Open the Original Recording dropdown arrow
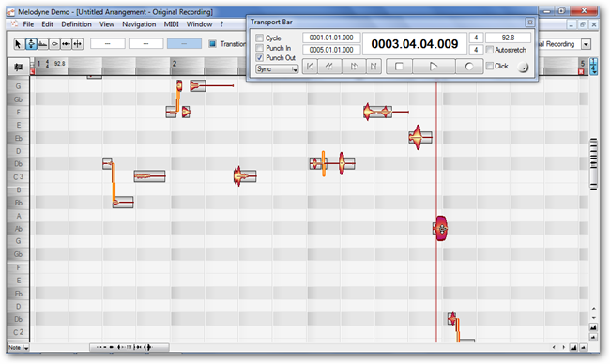The image size is (610, 364). click(586, 44)
